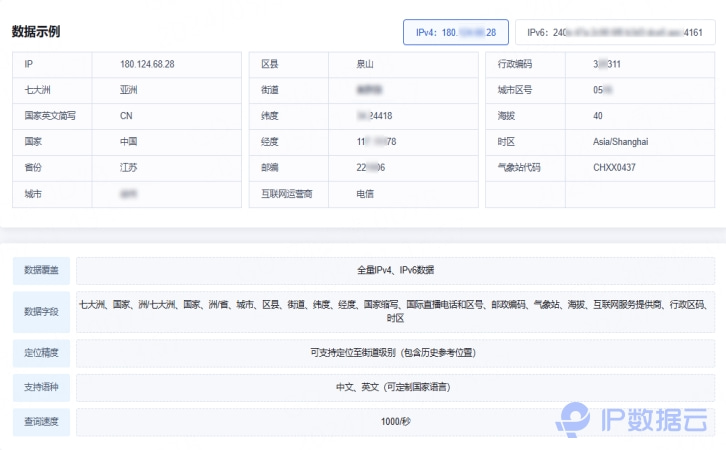Viewport: 726px width, 450px height.
Task: Switch to the IPv6 sample tab
Action: pyautogui.click(x=615, y=32)
